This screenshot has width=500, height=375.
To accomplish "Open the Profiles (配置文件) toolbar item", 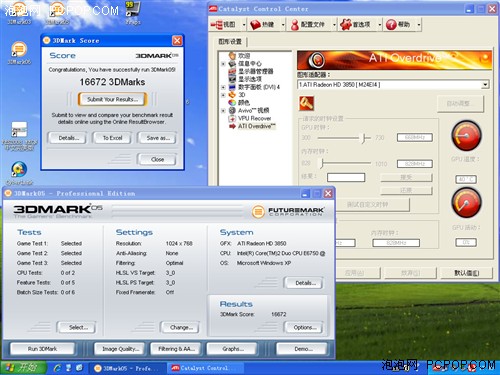I will click(307, 25).
